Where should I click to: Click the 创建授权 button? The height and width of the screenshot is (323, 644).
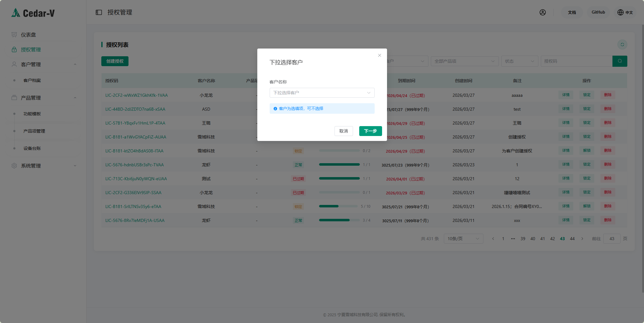click(x=115, y=61)
